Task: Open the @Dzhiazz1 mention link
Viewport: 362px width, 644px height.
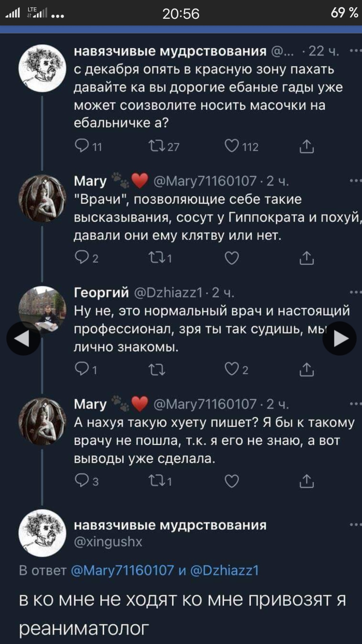Action: (x=225, y=570)
